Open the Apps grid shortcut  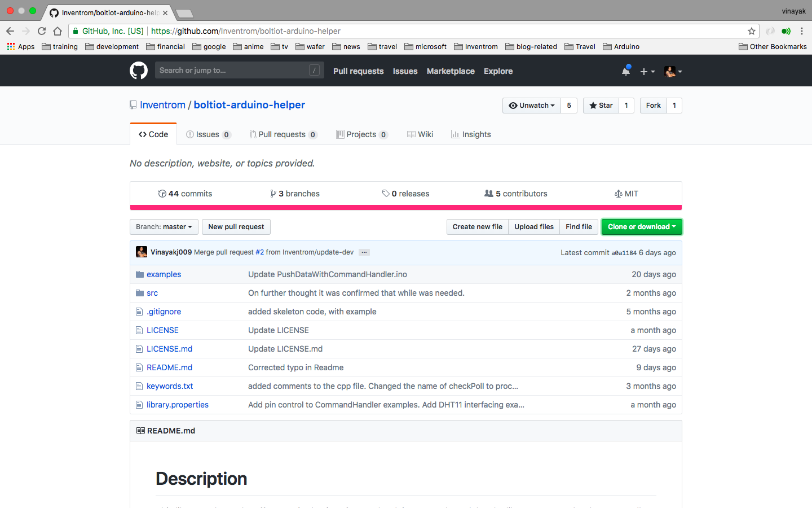point(21,47)
